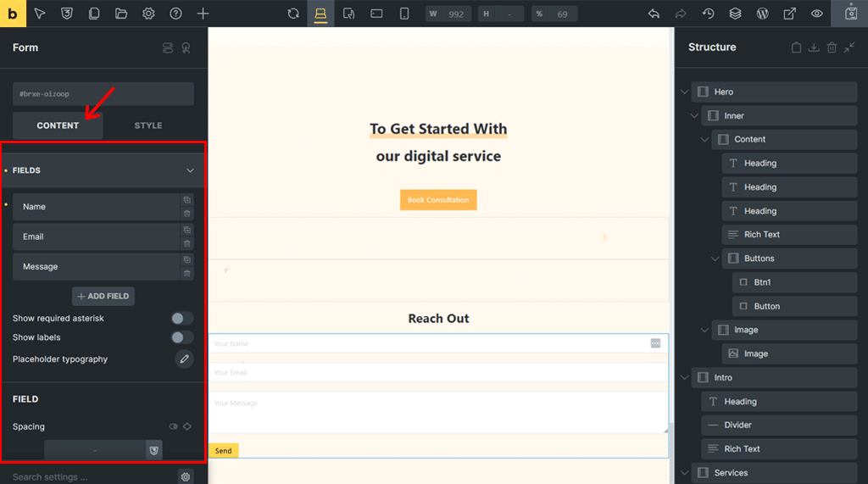Viewport: 868px width, 484px height.
Task: Select the Divider element in Structure
Action: pos(779,426)
